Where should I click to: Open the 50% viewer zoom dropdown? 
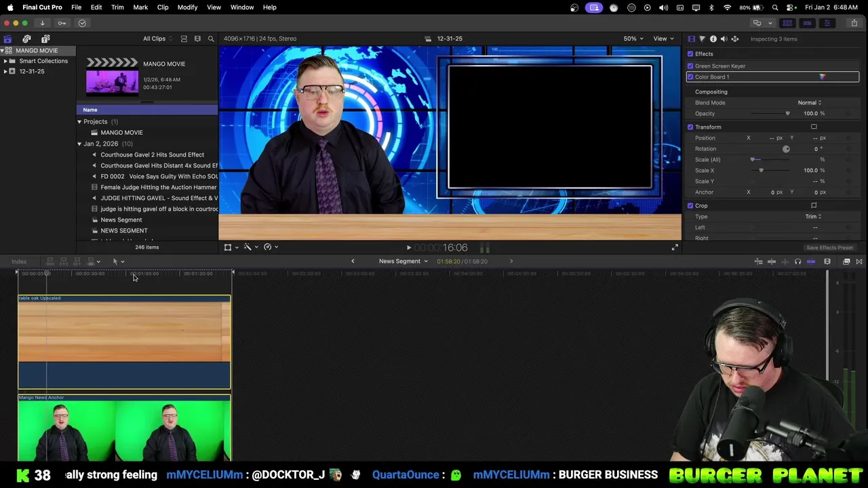point(634,39)
